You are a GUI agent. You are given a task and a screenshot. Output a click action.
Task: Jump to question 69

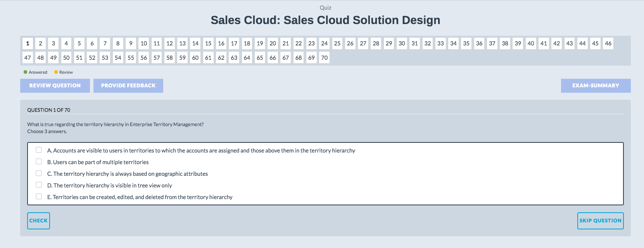pyautogui.click(x=311, y=58)
